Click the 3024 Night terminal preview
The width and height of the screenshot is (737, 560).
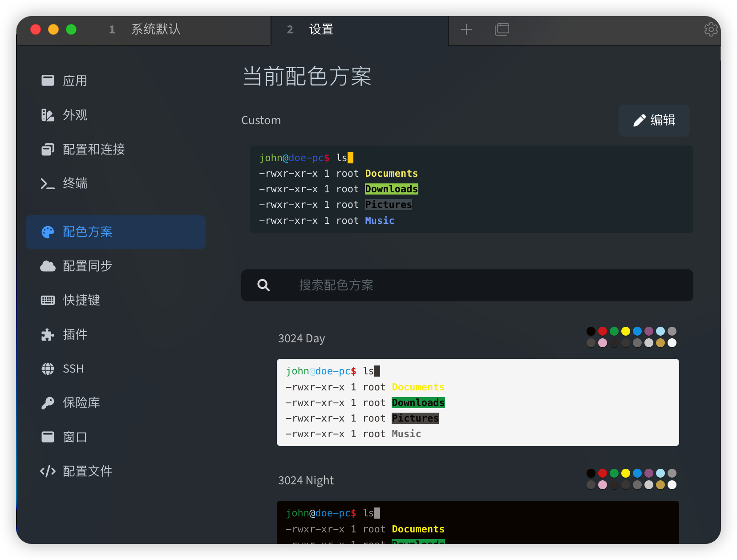coord(478,522)
